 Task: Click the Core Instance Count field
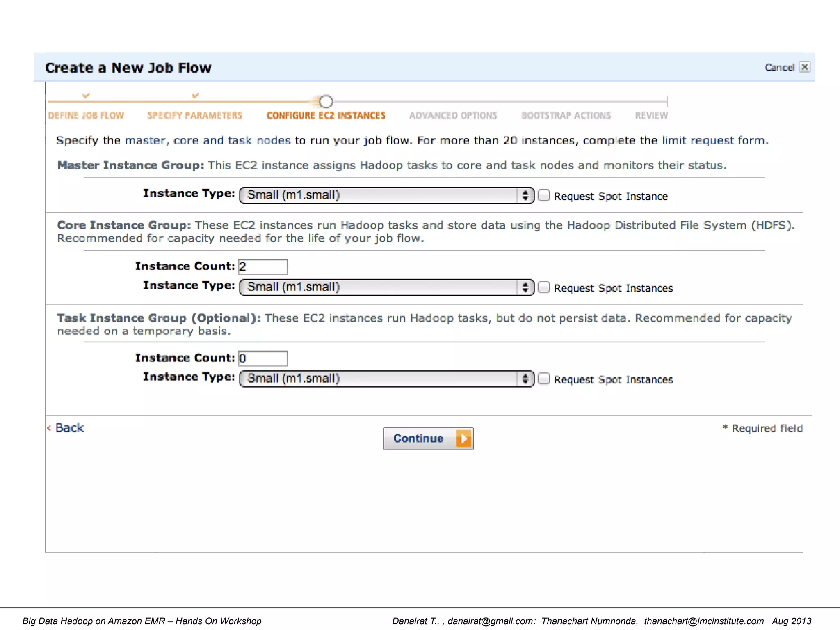[263, 267]
